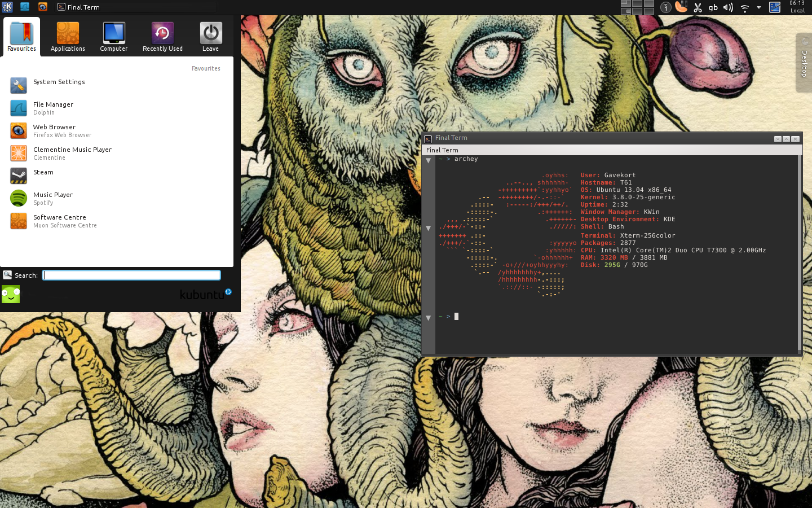Click the "Desktop Environment: KDE" line
This screenshot has height=508, width=812.
628,220
